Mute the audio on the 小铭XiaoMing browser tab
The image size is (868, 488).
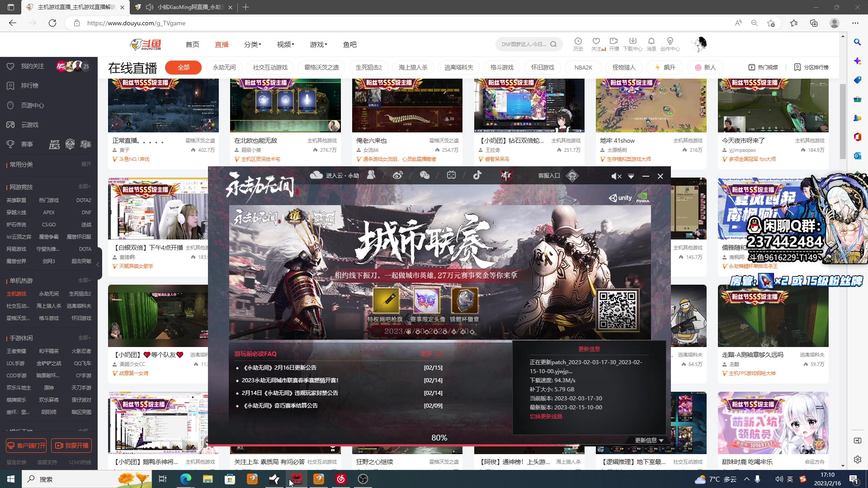tap(150, 7)
